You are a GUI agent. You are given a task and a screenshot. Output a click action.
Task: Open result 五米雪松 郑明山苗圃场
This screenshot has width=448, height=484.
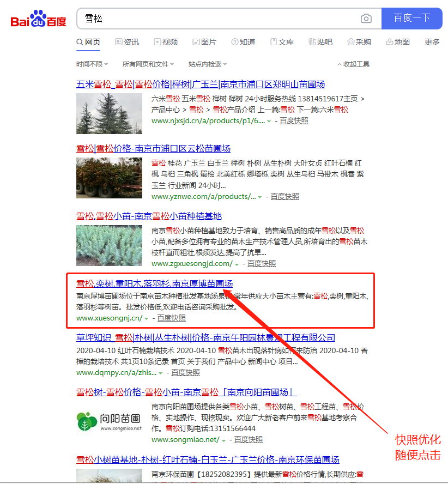coord(201,84)
